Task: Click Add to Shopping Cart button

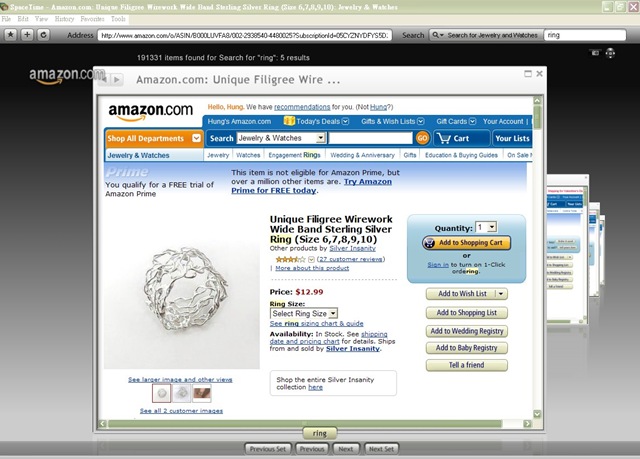Action: click(x=467, y=243)
